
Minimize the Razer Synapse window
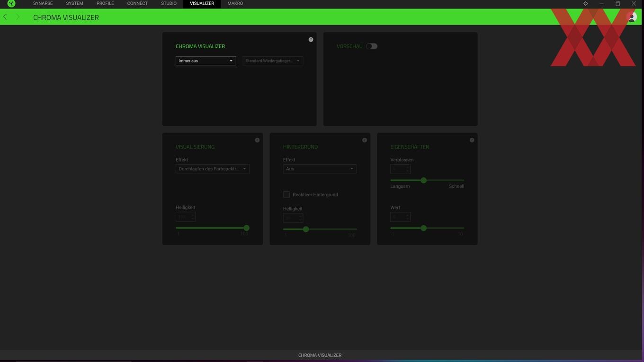pyautogui.click(x=601, y=3)
